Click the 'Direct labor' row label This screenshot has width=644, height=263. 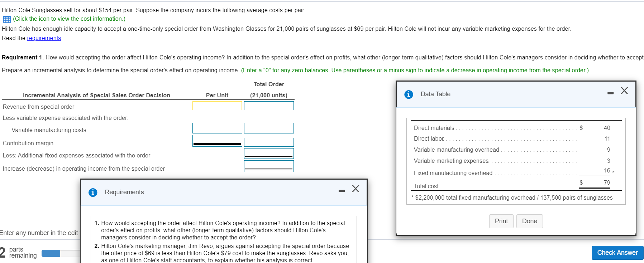tap(429, 138)
